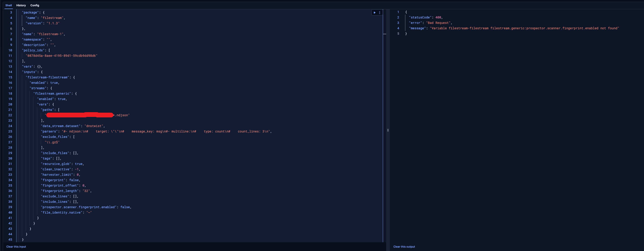Click line number 20 in input gutter
This screenshot has width=644, height=251.
tap(10, 104)
